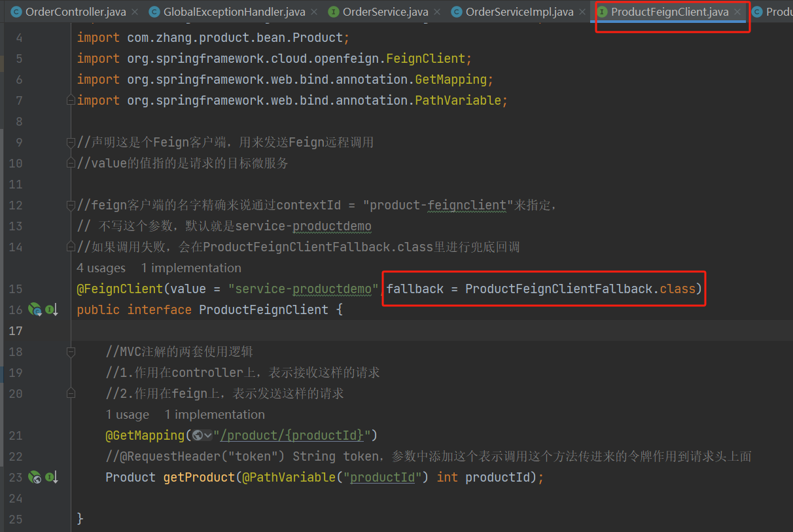Click the globe URL icon in @GetMapping
This screenshot has width=793, height=532.
pos(198,436)
